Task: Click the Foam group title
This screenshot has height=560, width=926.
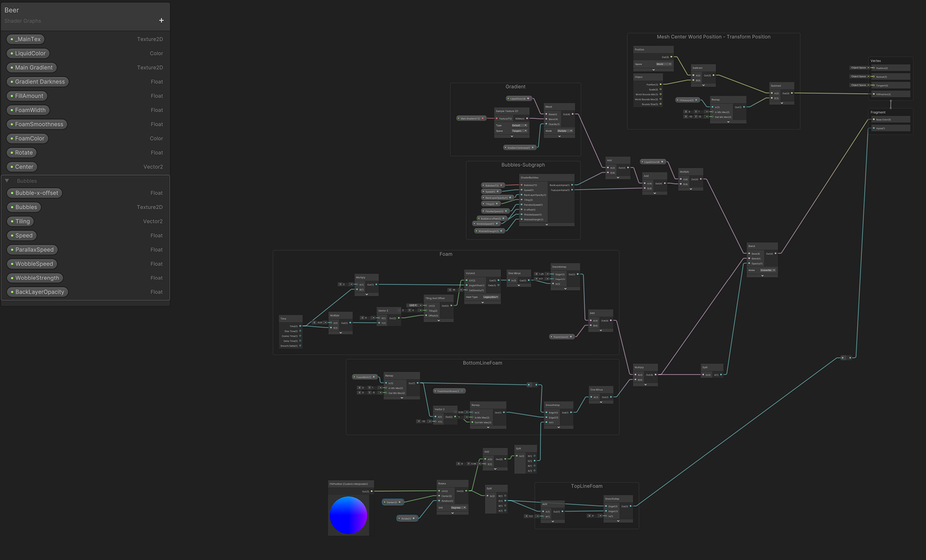Action: [x=446, y=254]
